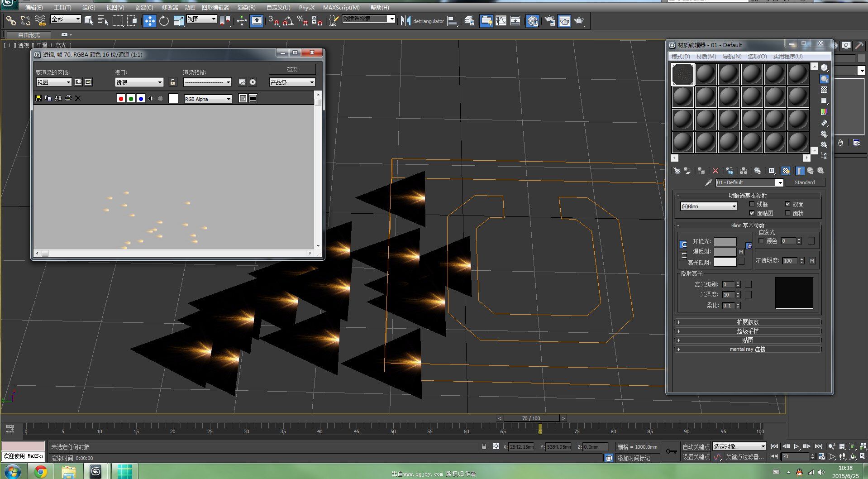Print the rendered image
Screen dimensions: 868x479
coord(68,98)
